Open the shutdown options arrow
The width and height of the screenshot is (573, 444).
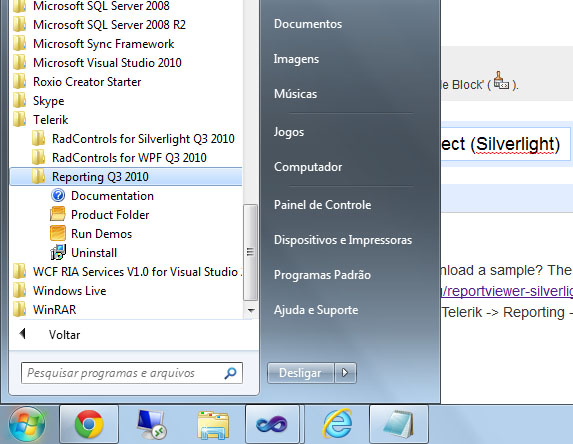click(x=345, y=373)
